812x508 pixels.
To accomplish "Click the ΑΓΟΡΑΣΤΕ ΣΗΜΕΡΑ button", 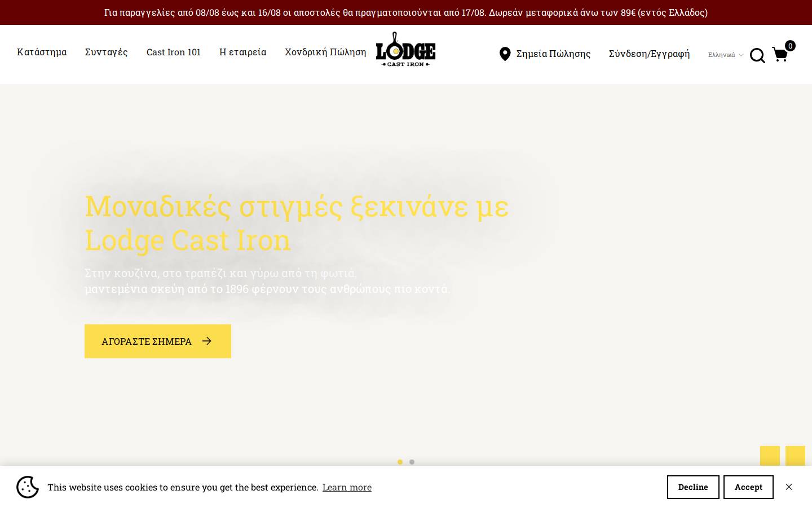I will [x=158, y=341].
